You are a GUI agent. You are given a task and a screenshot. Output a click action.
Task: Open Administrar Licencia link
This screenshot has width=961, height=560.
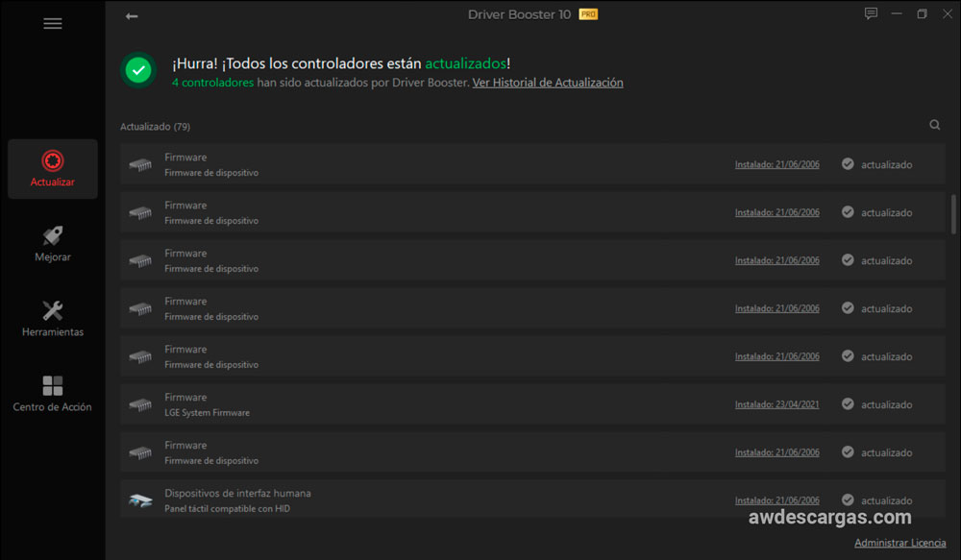(x=899, y=543)
